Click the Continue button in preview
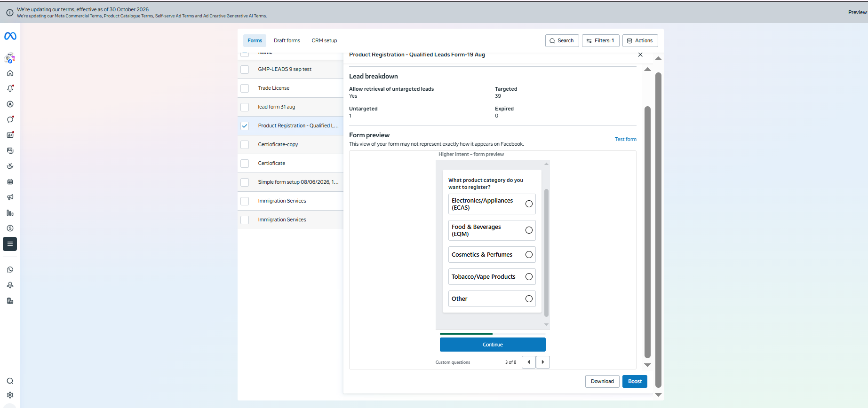This screenshot has height=408, width=868. 493,345
